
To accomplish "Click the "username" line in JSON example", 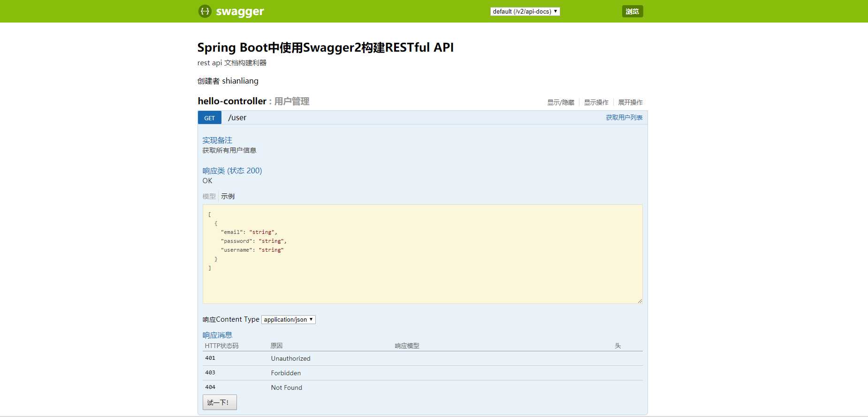I will (x=252, y=250).
